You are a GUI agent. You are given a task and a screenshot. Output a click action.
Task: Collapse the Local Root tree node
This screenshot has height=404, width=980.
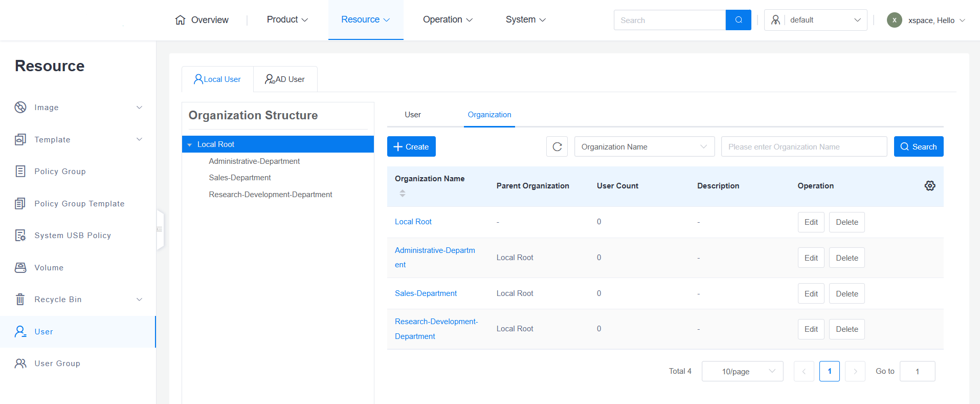[x=190, y=145]
